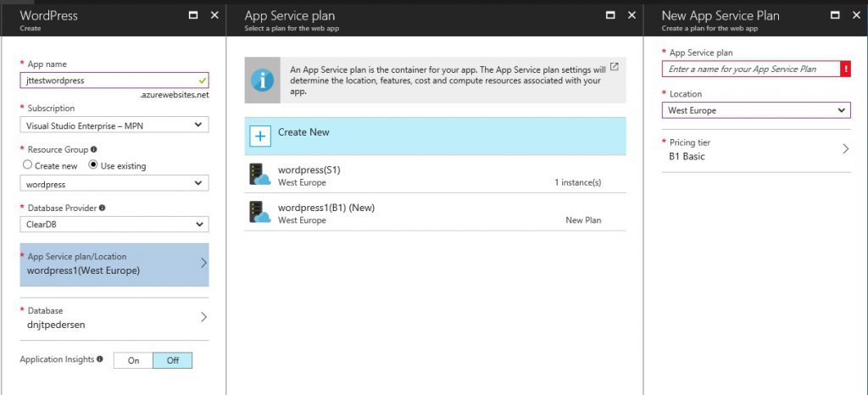Open the Subscription dropdown
868x395 pixels.
coord(114,125)
